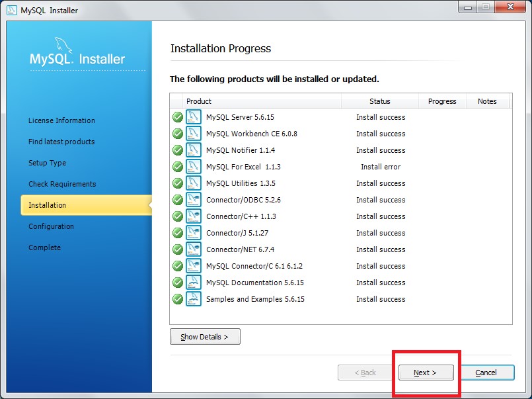The height and width of the screenshot is (399, 532).
Task: Click green checkmark beside Connector/NET 6.7.4
Action: [x=178, y=249]
